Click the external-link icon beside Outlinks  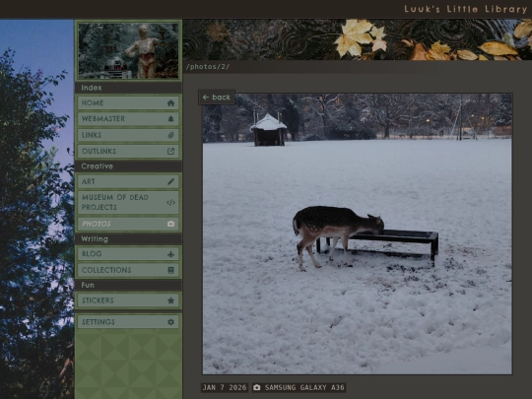170,152
